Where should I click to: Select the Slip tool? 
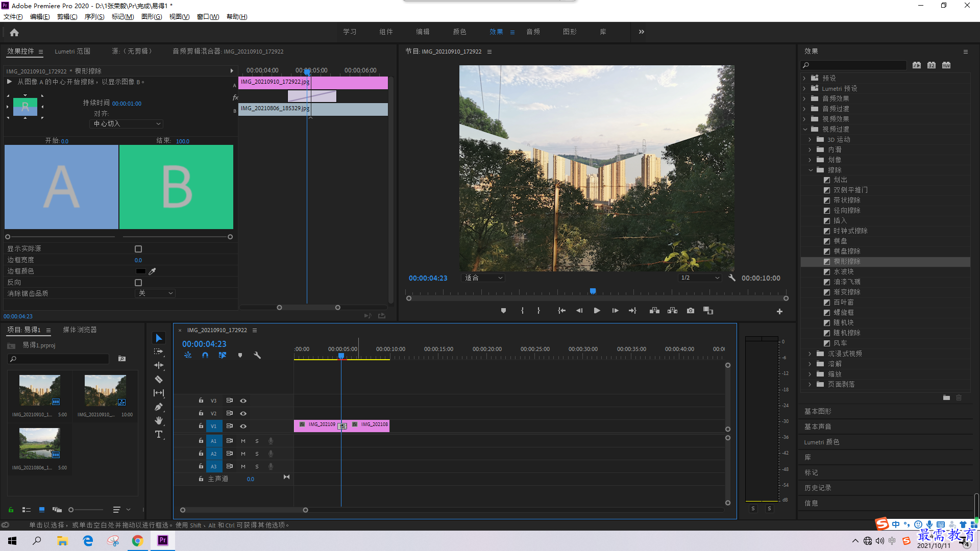click(159, 393)
